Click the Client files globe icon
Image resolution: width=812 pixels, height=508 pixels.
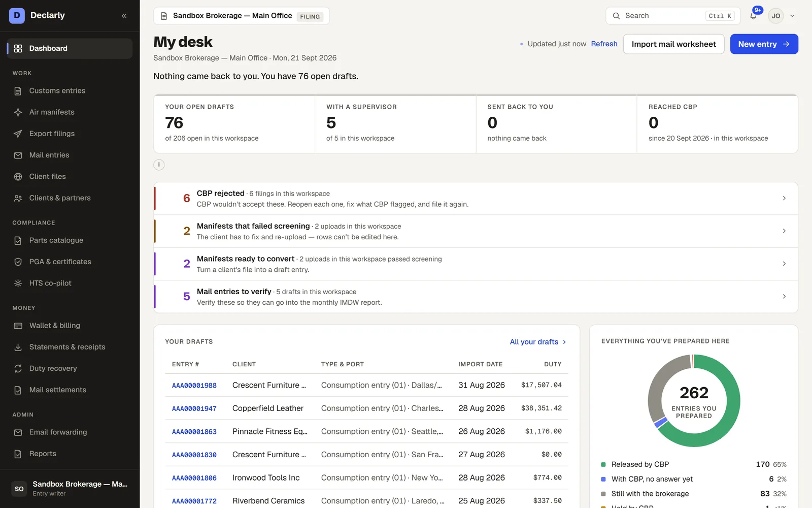point(18,176)
